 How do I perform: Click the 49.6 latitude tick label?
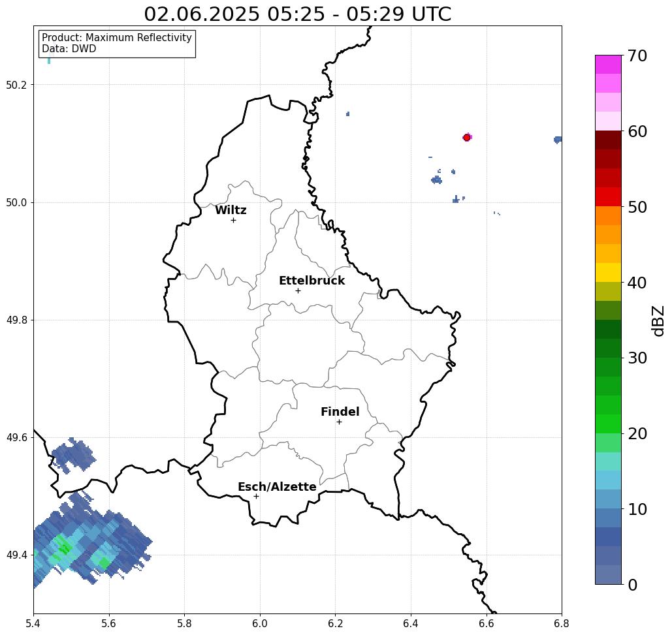click(x=16, y=438)
